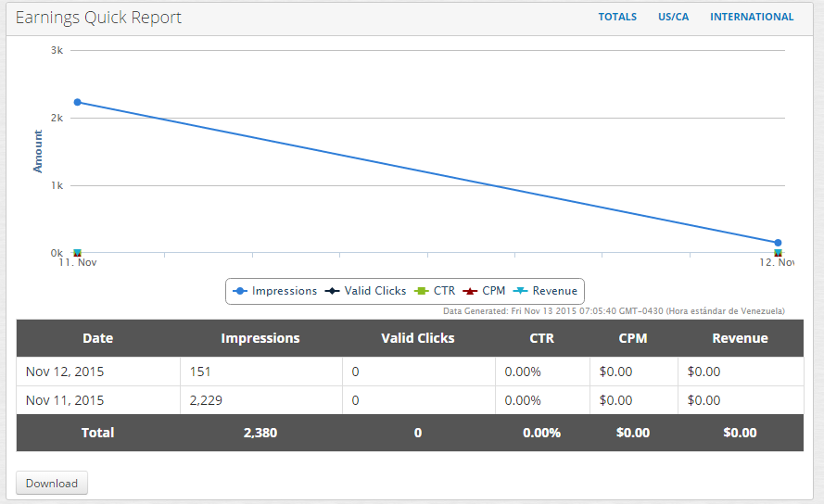Select the Nov 11, 2015 date cell

[65, 400]
